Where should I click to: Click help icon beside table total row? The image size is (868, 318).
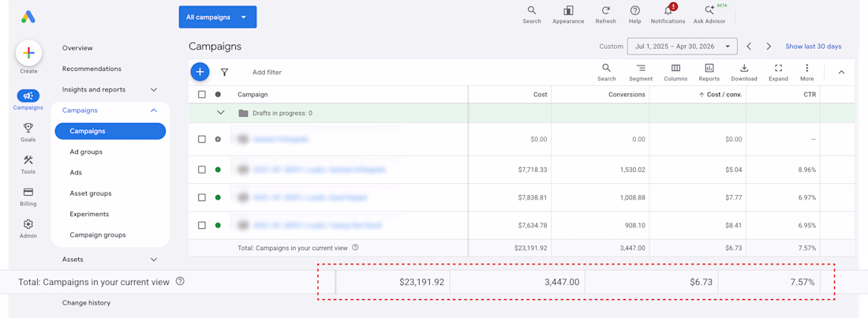click(x=355, y=248)
